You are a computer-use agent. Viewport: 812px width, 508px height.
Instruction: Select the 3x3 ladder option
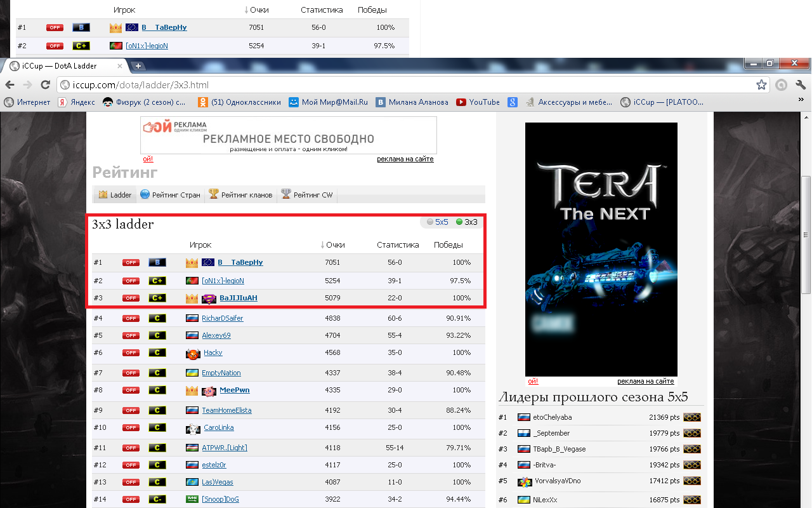467,222
